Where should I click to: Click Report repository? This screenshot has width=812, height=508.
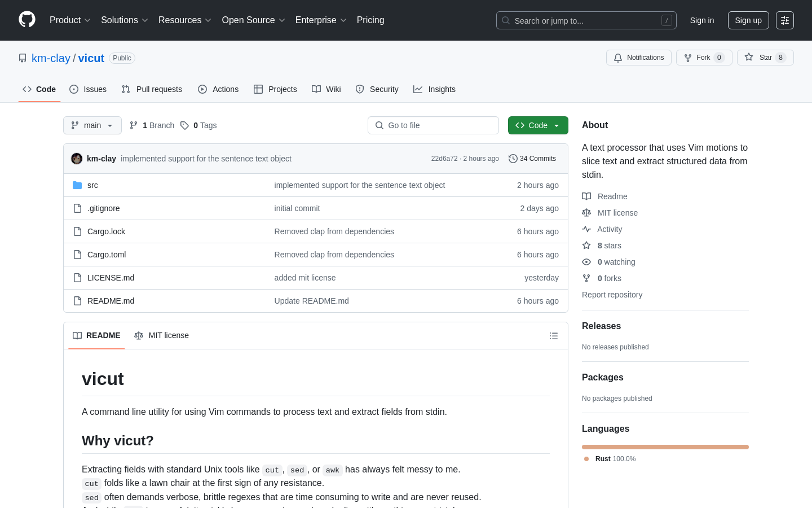pyautogui.click(x=612, y=295)
